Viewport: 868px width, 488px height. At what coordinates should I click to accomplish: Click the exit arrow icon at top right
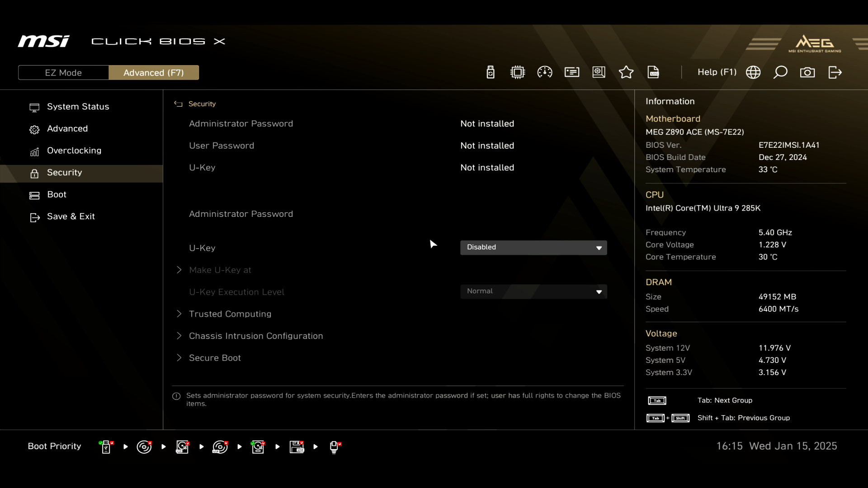pos(835,72)
